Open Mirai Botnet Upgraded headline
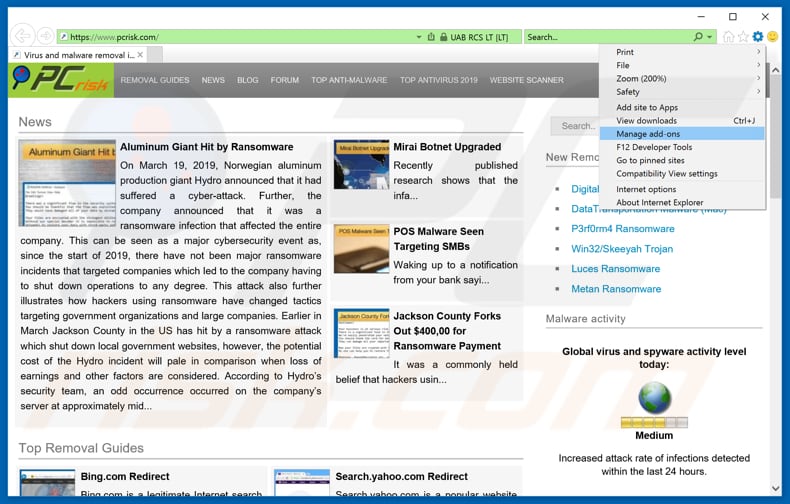 coord(447,147)
